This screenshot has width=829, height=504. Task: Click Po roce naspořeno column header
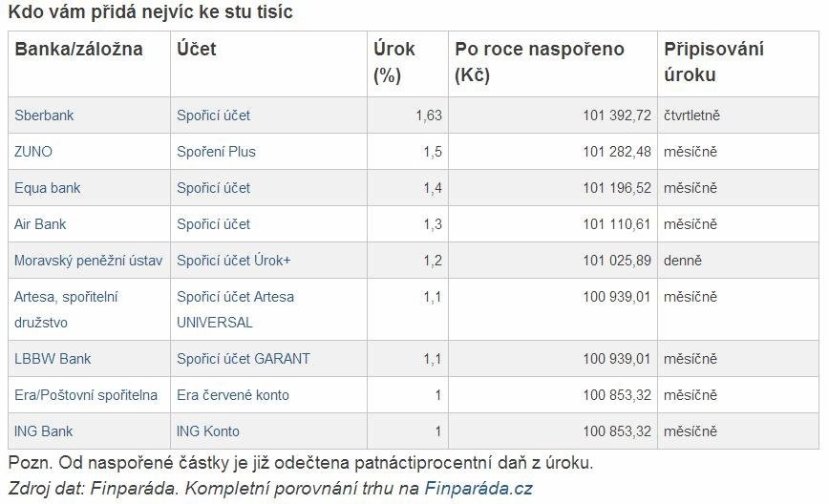click(x=540, y=62)
